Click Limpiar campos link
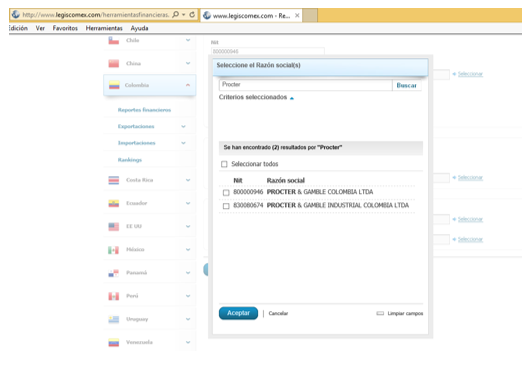The width and height of the screenshot is (531, 367). [x=405, y=314]
